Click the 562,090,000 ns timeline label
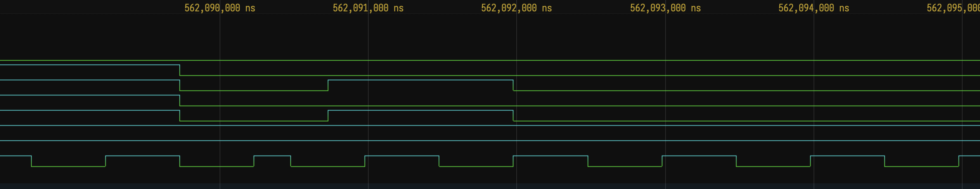Image resolution: width=980 pixels, height=189 pixels. pyautogui.click(x=220, y=8)
